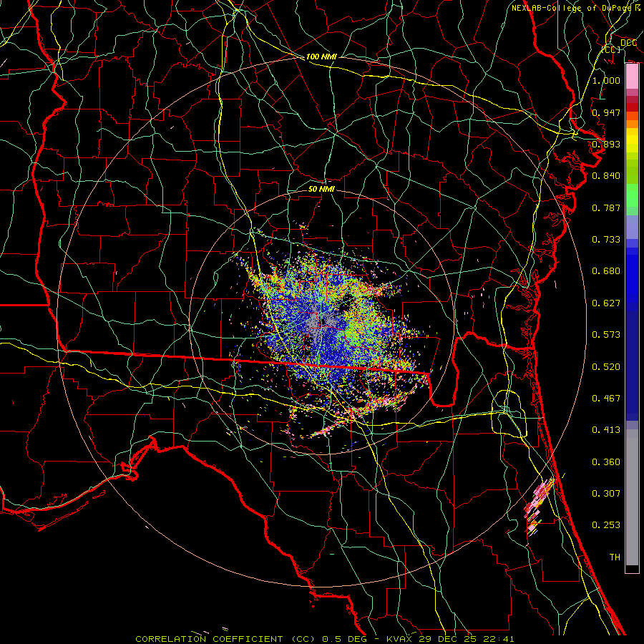The width and height of the screenshot is (644, 644).
Task: Pick the gray band beside 0.307 on color bar
Action: (632, 497)
